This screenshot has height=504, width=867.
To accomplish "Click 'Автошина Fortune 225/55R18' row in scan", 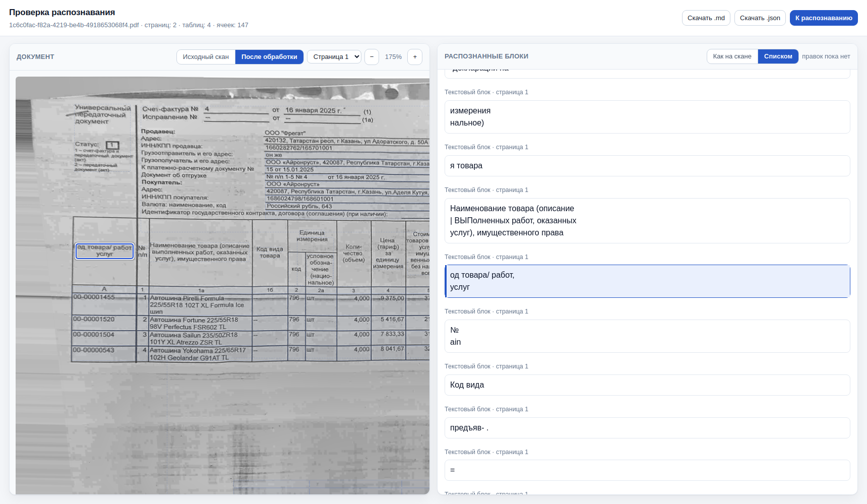I will click(x=194, y=323).
